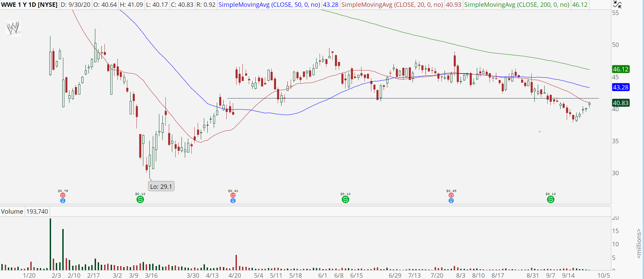Click the 6/29 date on the time axis

tap(395, 275)
